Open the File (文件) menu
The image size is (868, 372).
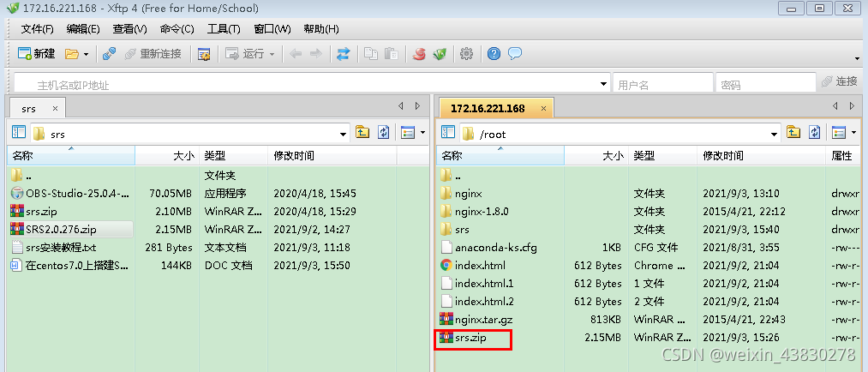coord(37,29)
